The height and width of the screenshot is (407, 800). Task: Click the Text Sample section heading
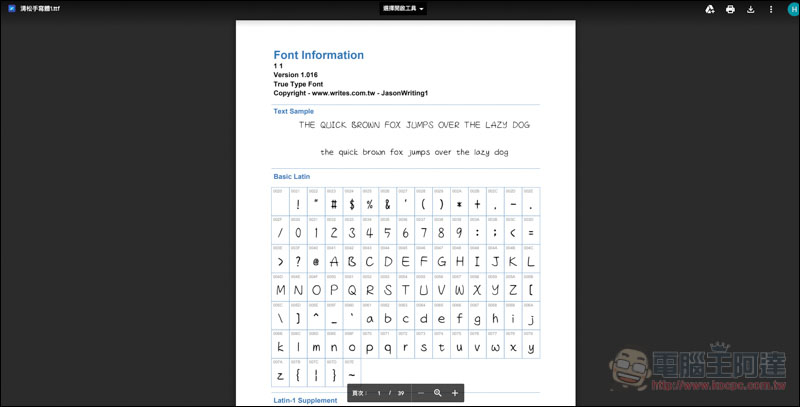click(293, 111)
